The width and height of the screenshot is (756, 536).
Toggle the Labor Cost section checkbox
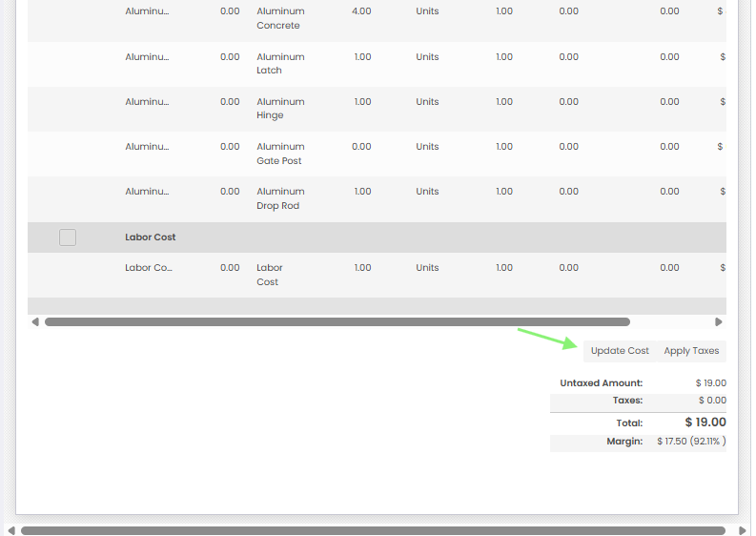coord(68,237)
